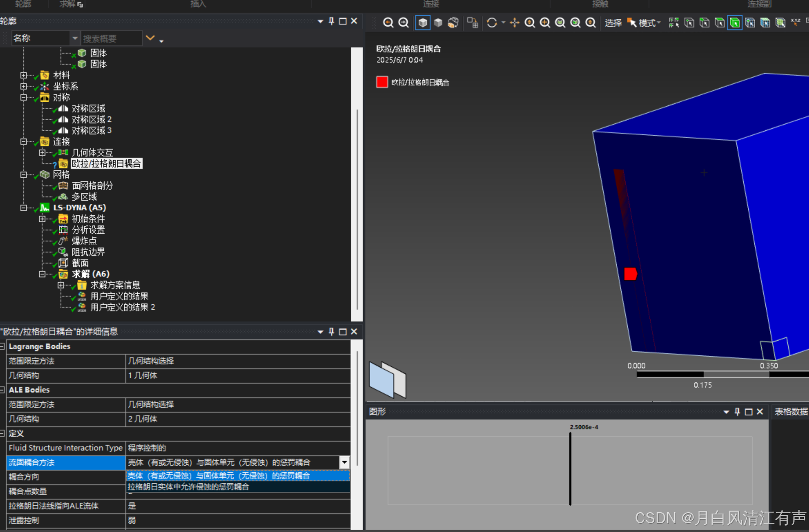Image resolution: width=809 pixels, height=532 pixels.
Task: Enable the element face selection filter
Action: 765,23
